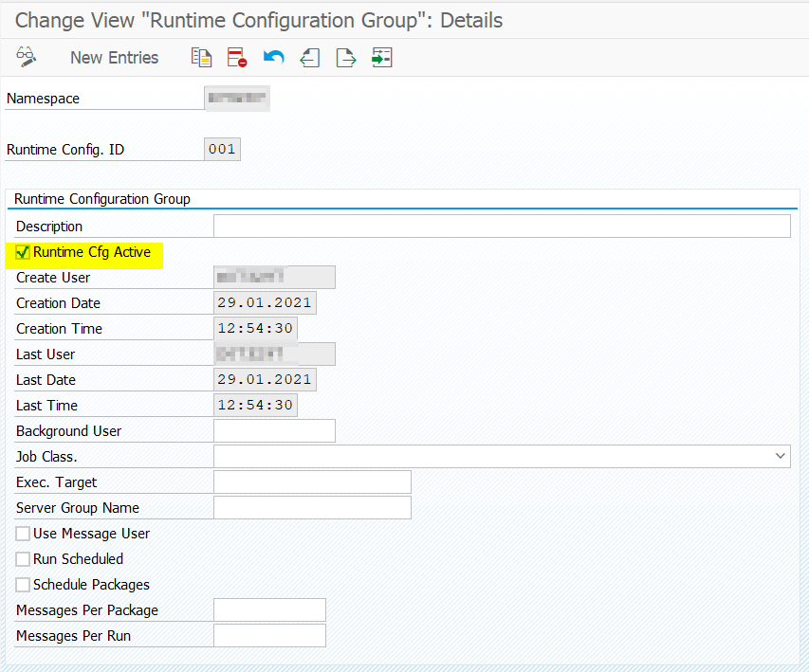This screenshot has height=672, width=809.
Task: Click the Description input field
Action: pos(502,226)
